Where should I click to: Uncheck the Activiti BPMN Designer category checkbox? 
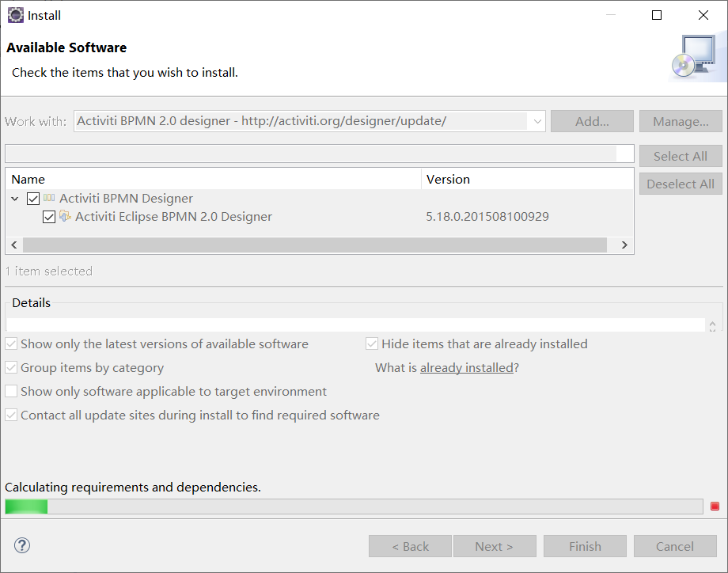pos(33,199)
